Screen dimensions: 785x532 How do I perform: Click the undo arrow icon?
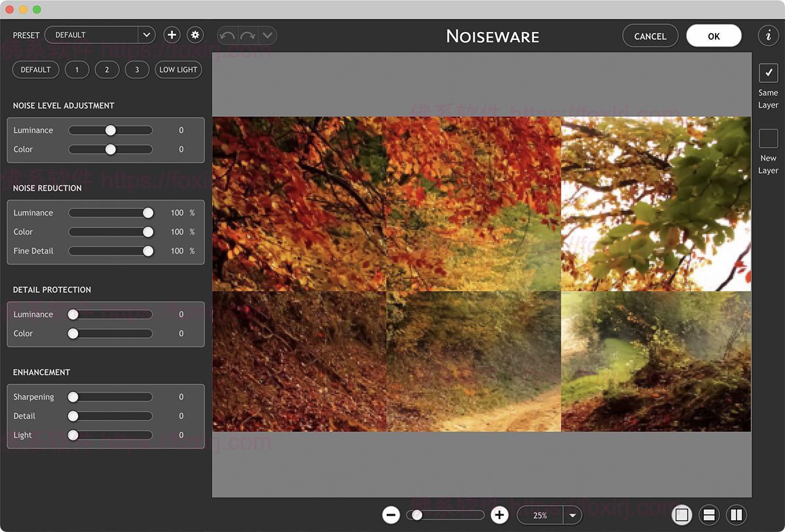[x=227, y=35]
